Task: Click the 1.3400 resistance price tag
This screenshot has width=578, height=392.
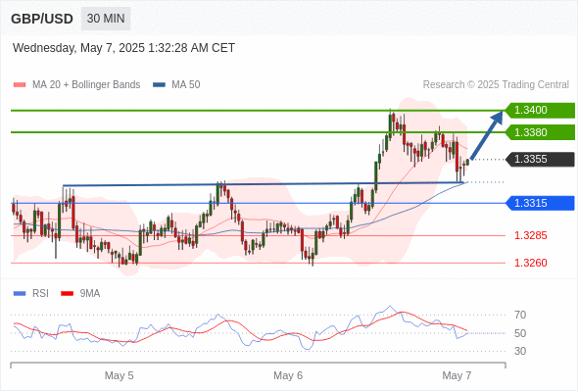Action: (540, 111)
